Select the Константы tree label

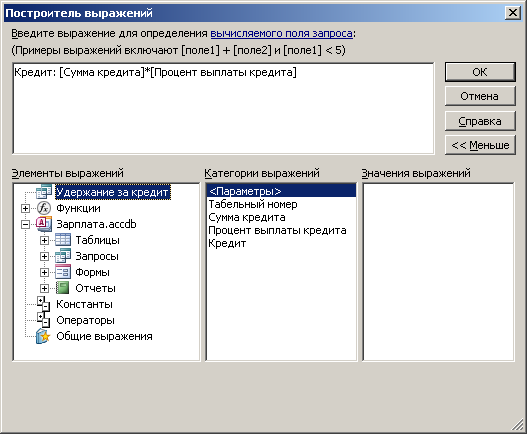coord(84,304)
